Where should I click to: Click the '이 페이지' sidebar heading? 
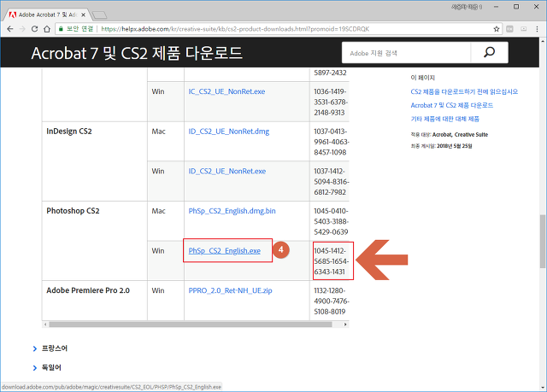(x=423, y=78)
